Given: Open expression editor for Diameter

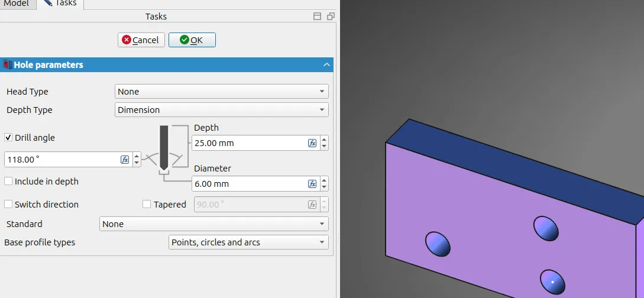Looking at the screenshot, I should tap(312, 183).
